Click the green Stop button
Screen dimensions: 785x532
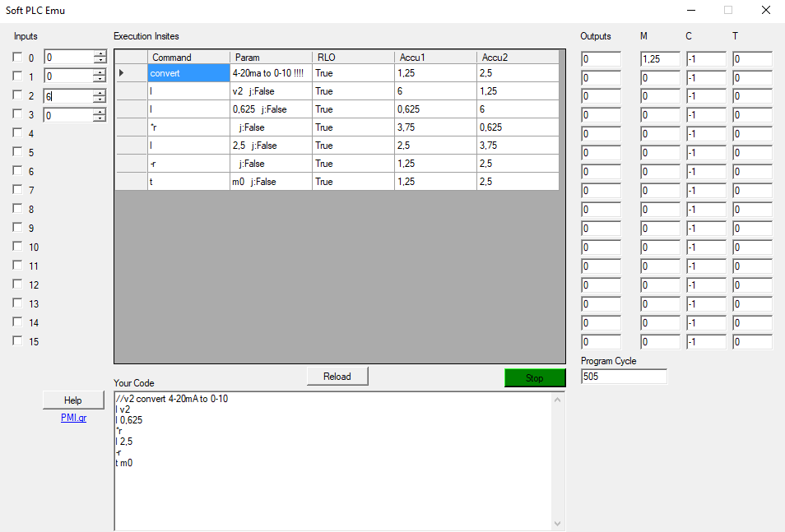point(534,377)
